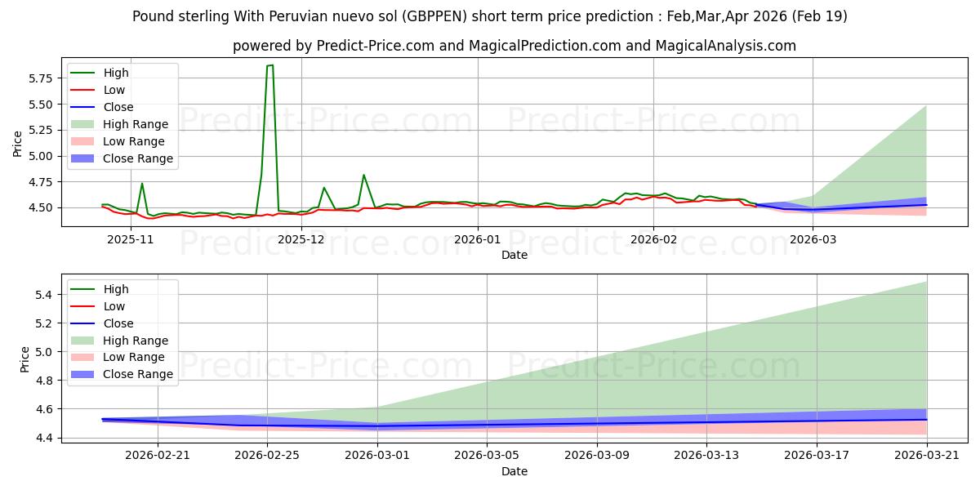
Task: Click the 5.75 price tick label on top chart
Action: click(41, 78)
